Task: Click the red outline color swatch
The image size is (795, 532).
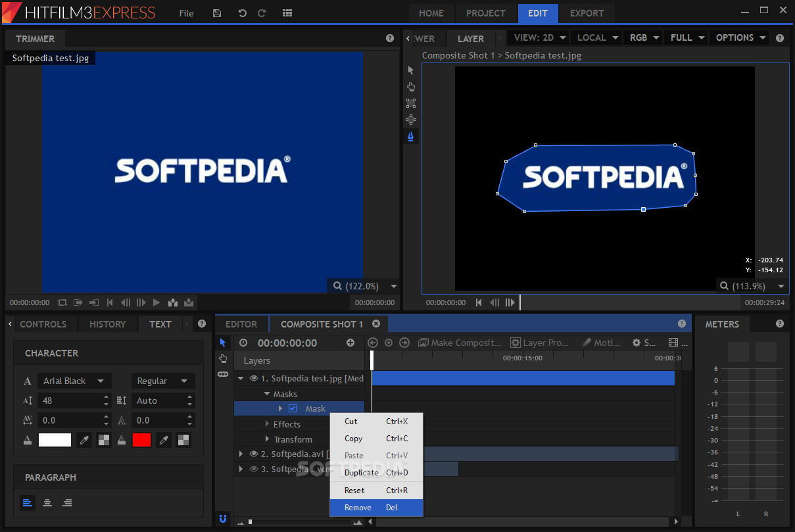Action: tap(141, 440)
